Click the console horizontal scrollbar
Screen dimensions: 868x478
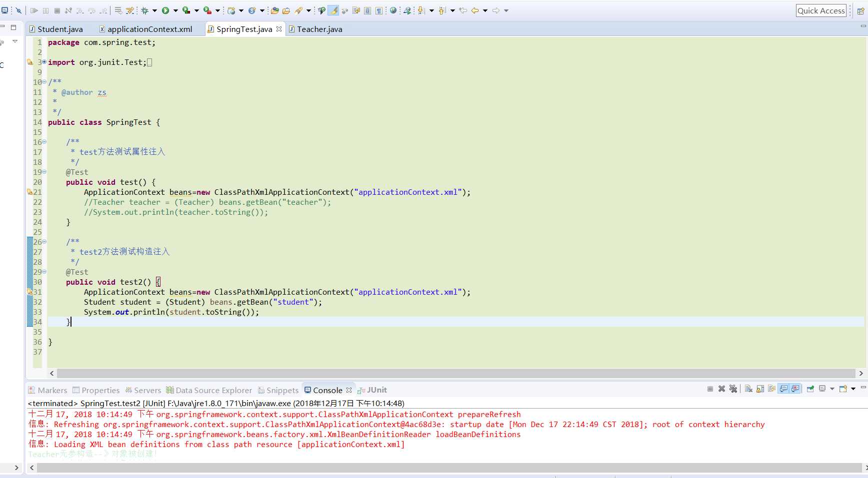449,468
